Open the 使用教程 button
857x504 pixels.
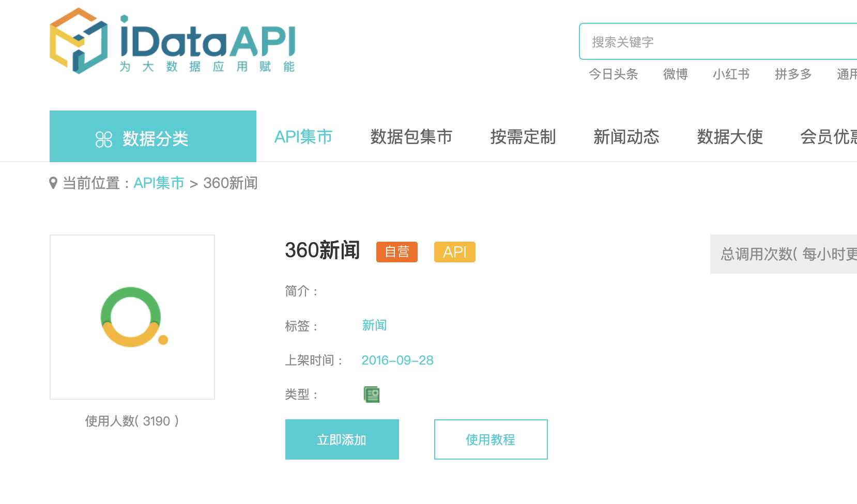(491, 439)
